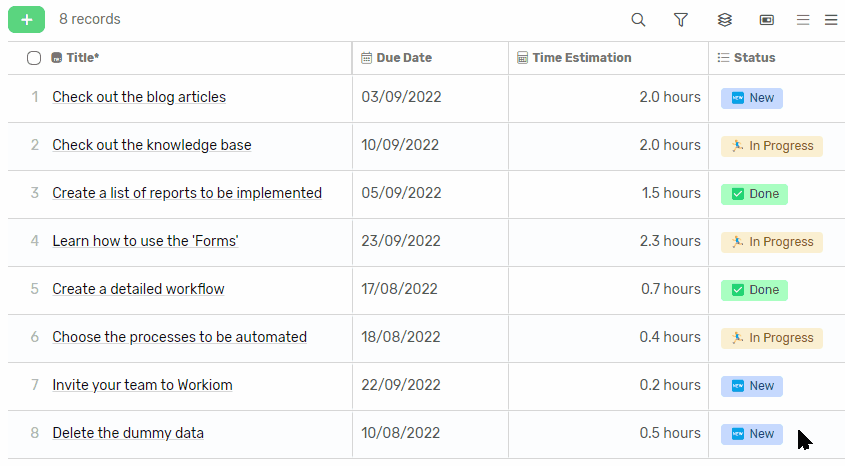Open the filter funnel icon
845x466 pixels.
pyautogui.click(x=681, y=20)
